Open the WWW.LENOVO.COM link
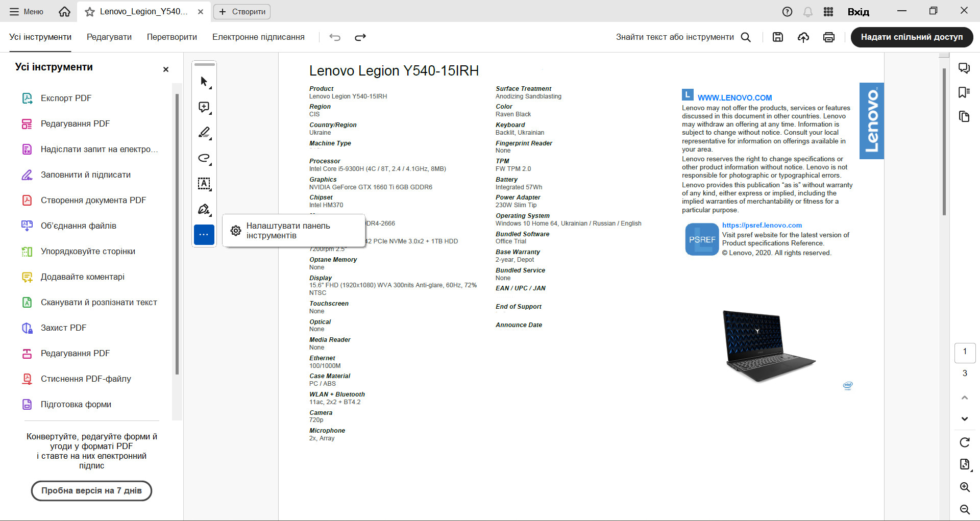This screenshot has width=980, height=521. click(734, 98)
